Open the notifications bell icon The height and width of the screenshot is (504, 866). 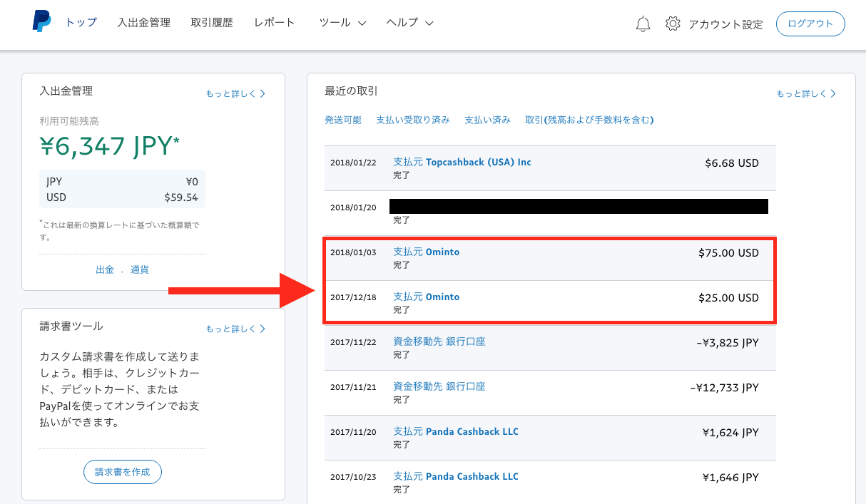click(643, 24)
